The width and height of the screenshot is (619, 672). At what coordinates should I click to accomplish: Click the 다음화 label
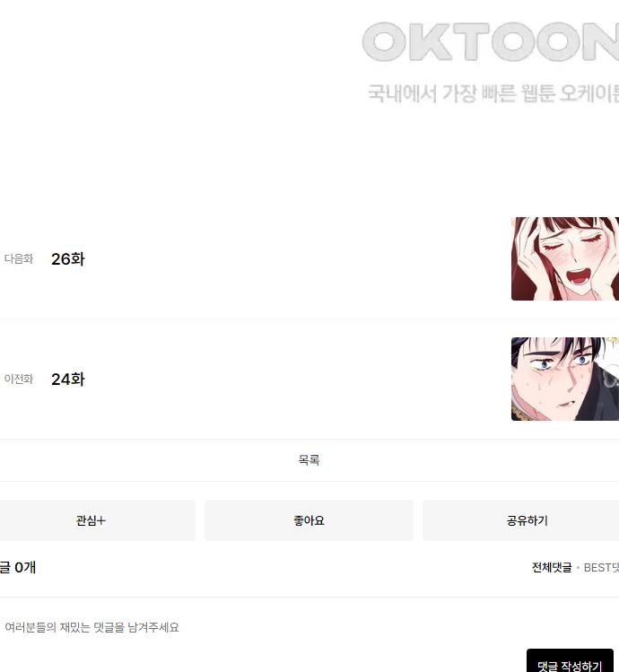(19, 259)
